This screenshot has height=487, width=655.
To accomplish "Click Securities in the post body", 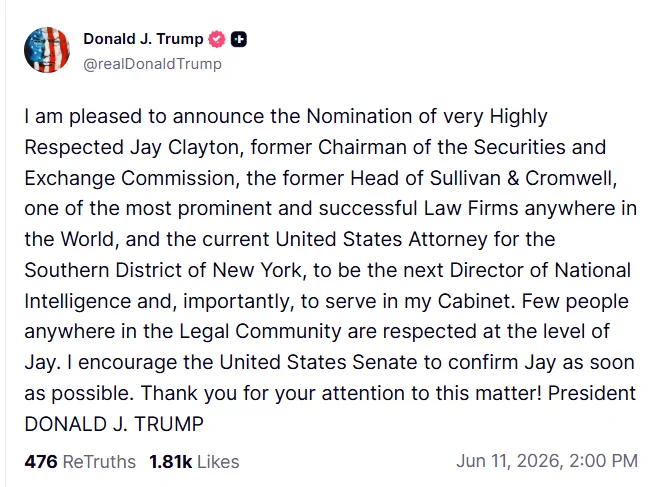I will coord(519,147).
